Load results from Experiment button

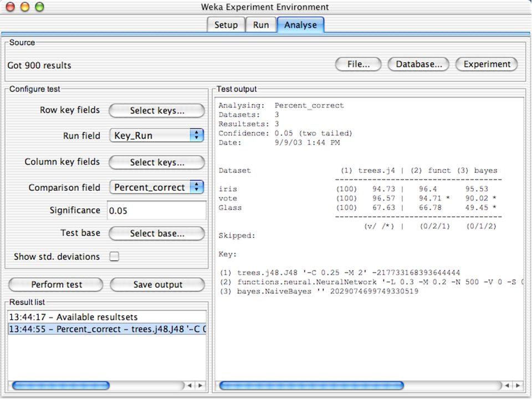coord(487,64)
